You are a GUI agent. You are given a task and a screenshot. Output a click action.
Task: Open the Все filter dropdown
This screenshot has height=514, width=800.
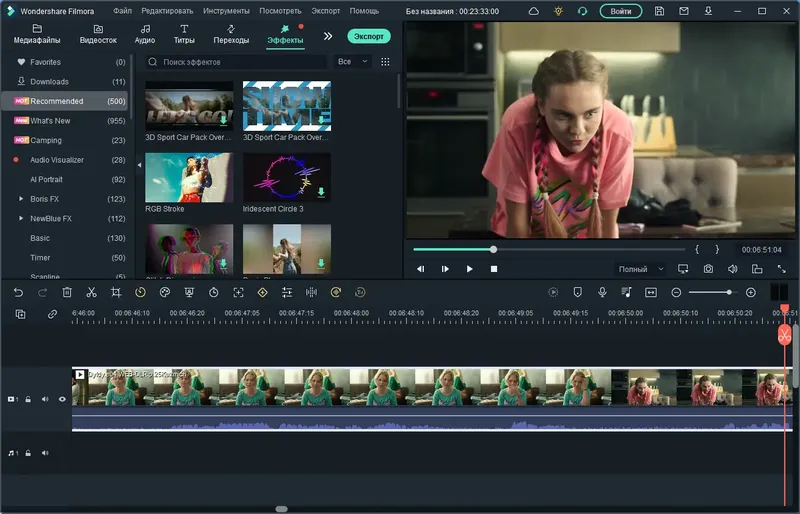352,62
